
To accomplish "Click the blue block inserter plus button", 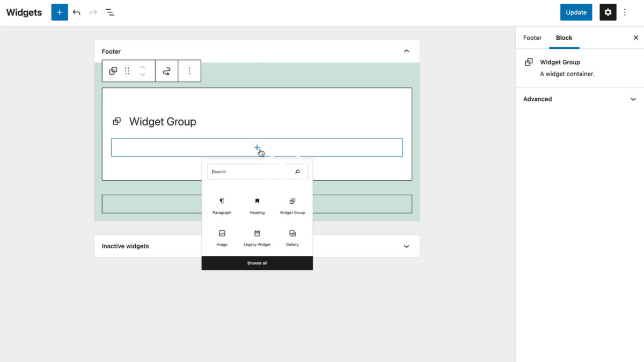I will 60,12.
